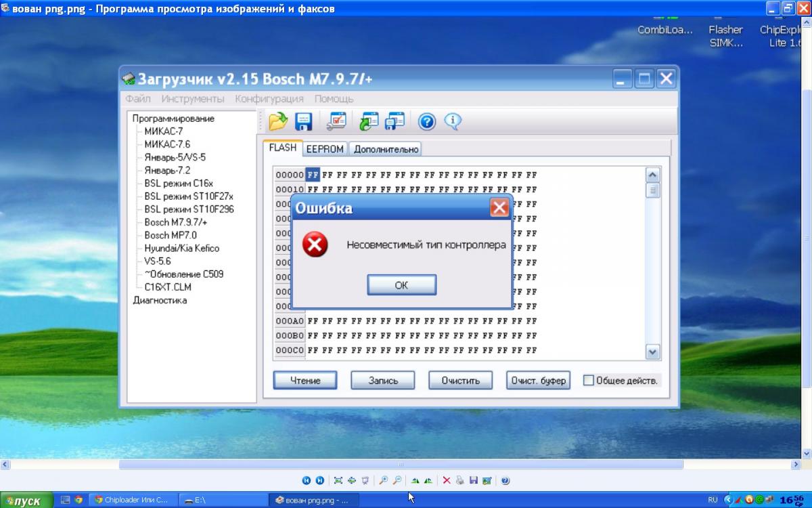The image size is (812, 508).
Task: Click the window icon with green arrow
Action: click(369, 121)
